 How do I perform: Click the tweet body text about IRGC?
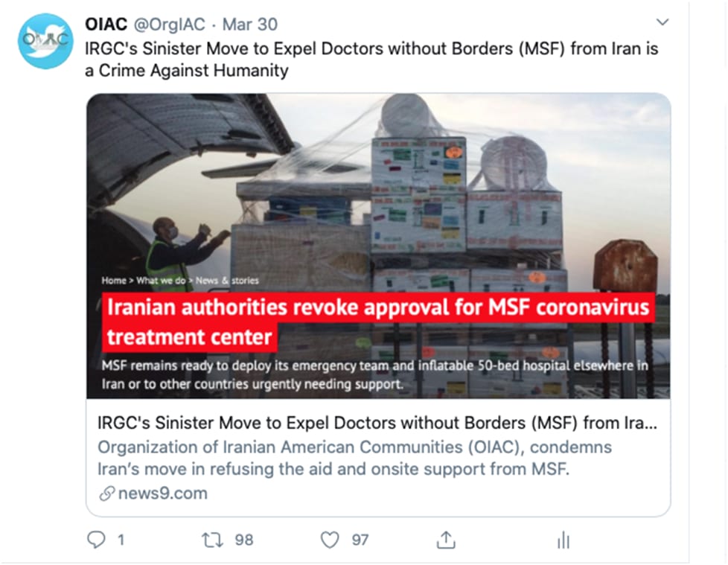click(371, 59)
